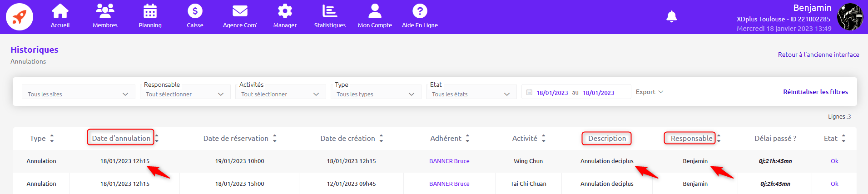Click the rocket logo icon
868x194 pixels.
pos(20,17)
